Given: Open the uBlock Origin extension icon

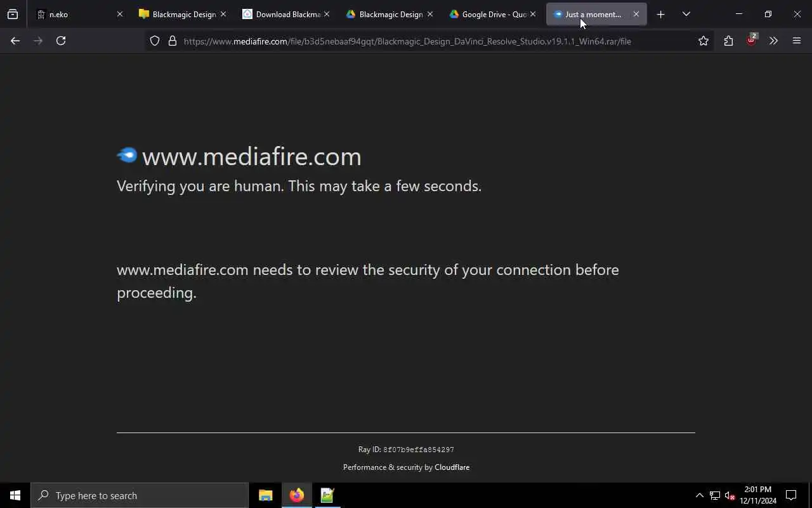Looking at the screenshot, I should point(751,41).
